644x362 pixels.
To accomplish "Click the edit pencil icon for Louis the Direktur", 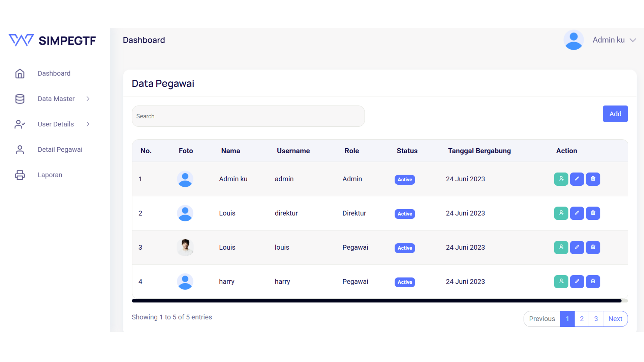I will pyautogui.click(x=577, y=213).
